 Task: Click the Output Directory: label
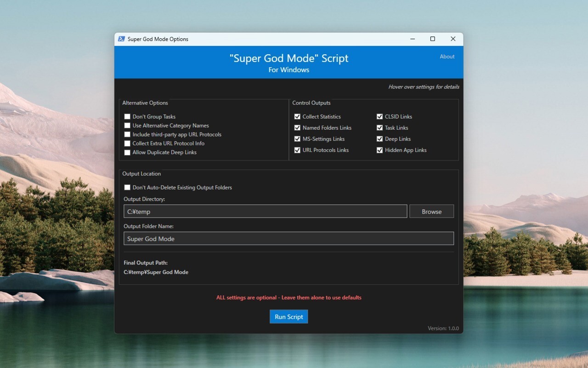(144, 199)
